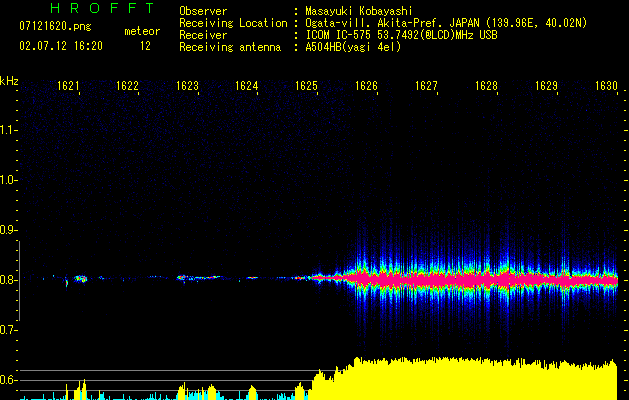Screen dimensions: 629x400
Task: Click the Receiving antenna label
Action: [230, 47]
